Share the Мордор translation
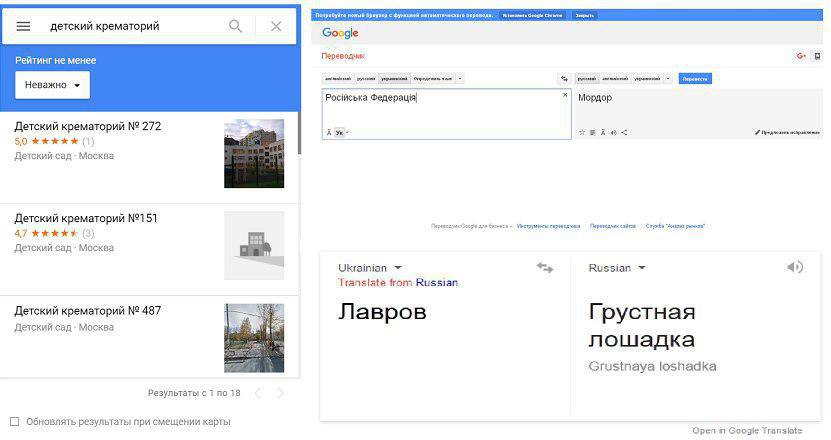Viewport: 831px width, 440px height. tap(624, 133)
